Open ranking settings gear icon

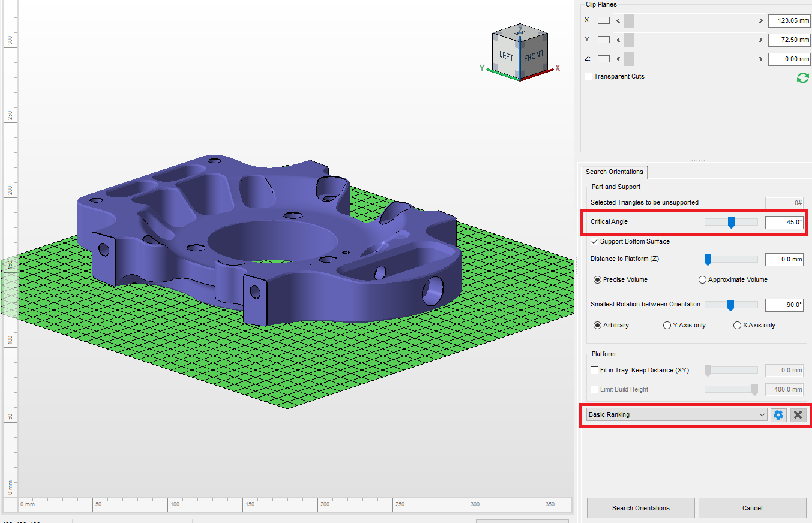click(778, 414)
